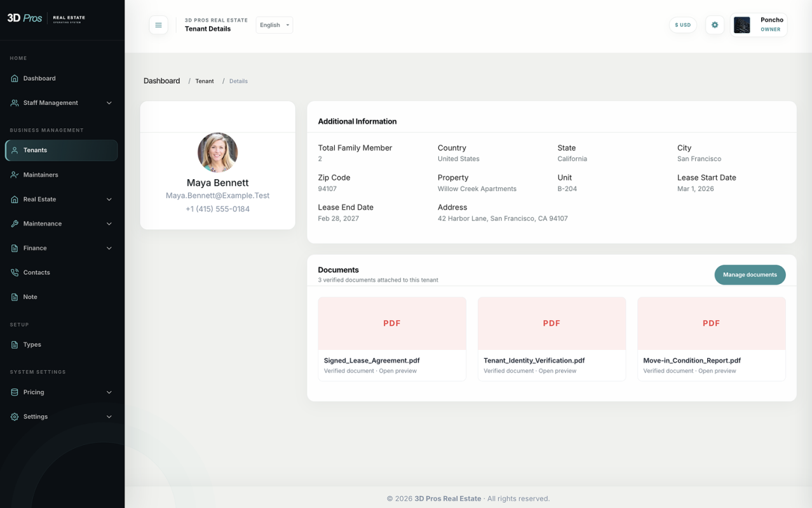Click the Contacts phone icon
Image resolution: width=812 pixels, height=508 pixels.
click(15, 272)
